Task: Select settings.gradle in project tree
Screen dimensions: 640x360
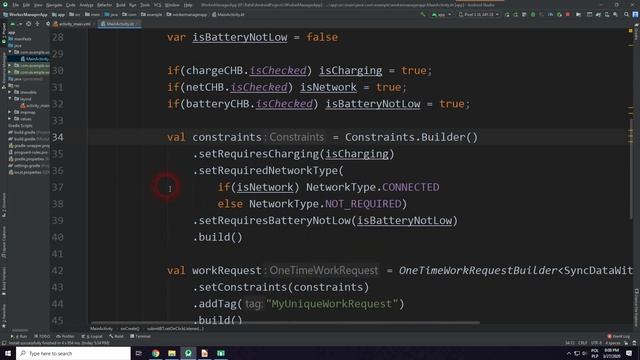Action: (28, 166)
